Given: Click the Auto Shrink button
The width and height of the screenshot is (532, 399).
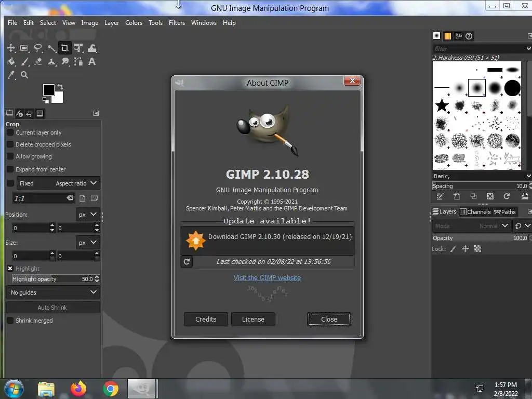Looking at the screenshot, I should [53, 308].
